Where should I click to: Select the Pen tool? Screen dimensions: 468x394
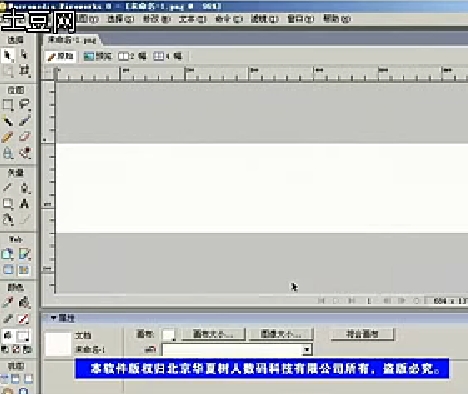click(x=24, y=188)
